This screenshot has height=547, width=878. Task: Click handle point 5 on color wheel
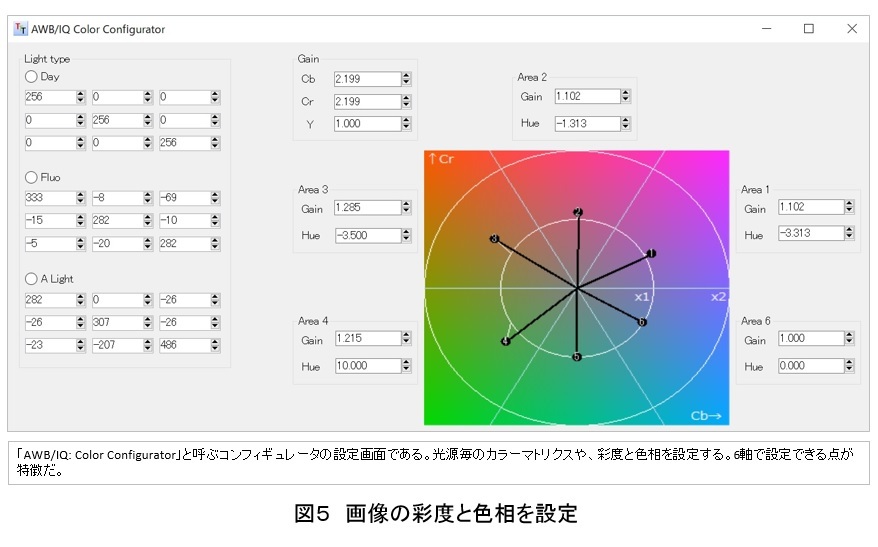[x=577, y=357]
